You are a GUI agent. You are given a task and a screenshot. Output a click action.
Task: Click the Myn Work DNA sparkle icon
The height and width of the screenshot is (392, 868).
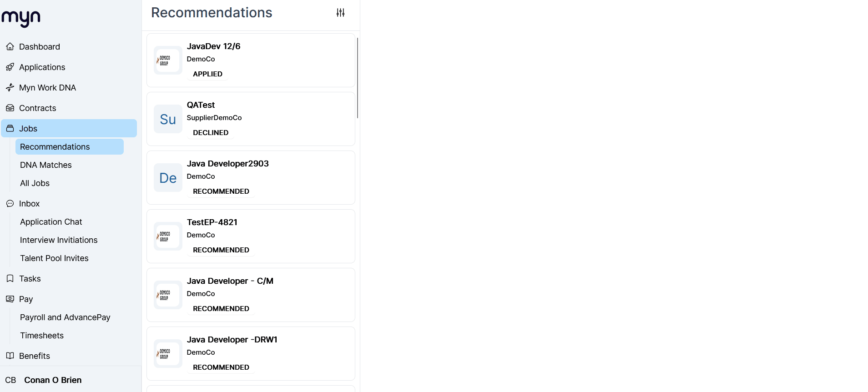click(10, 88)
